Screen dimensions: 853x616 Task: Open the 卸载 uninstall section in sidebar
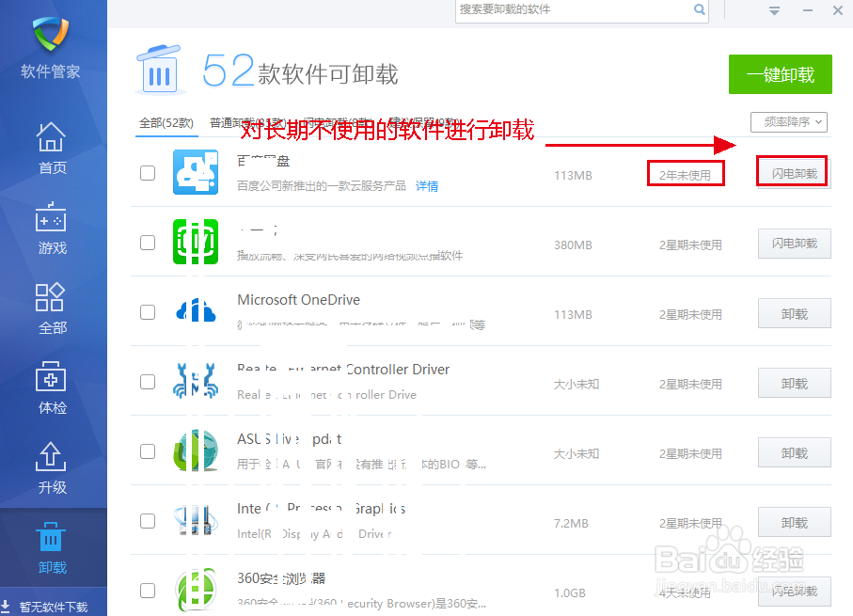52,548
